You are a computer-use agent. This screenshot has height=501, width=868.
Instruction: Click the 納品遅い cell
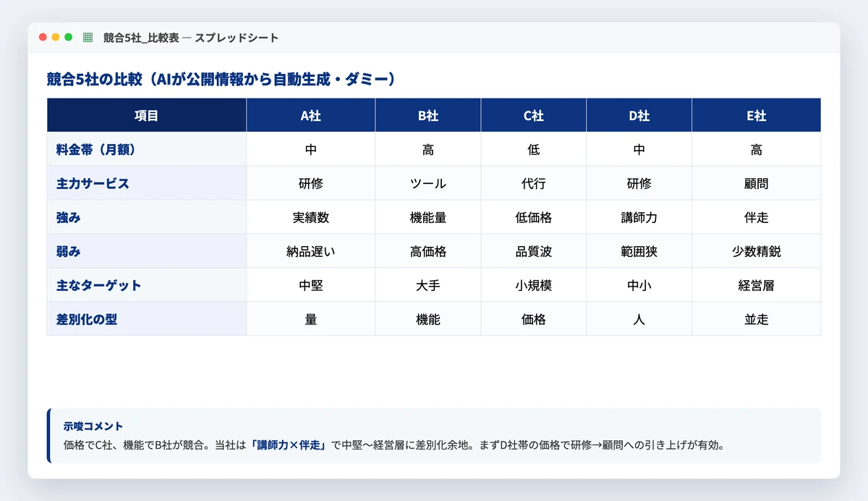click(x=311, y=251)
